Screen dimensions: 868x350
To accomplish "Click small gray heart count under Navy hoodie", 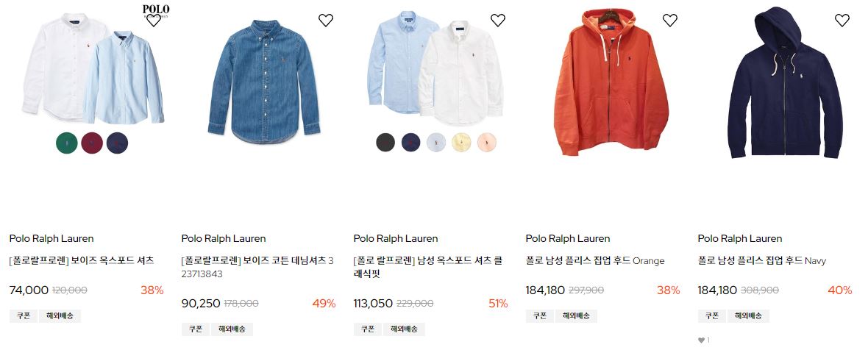I will pos(703,340).
